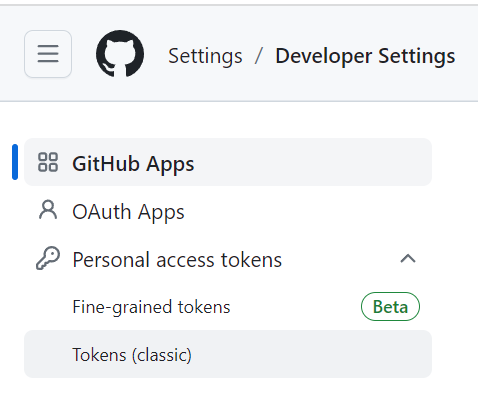Click the up chevron icon

coord(408,259)
